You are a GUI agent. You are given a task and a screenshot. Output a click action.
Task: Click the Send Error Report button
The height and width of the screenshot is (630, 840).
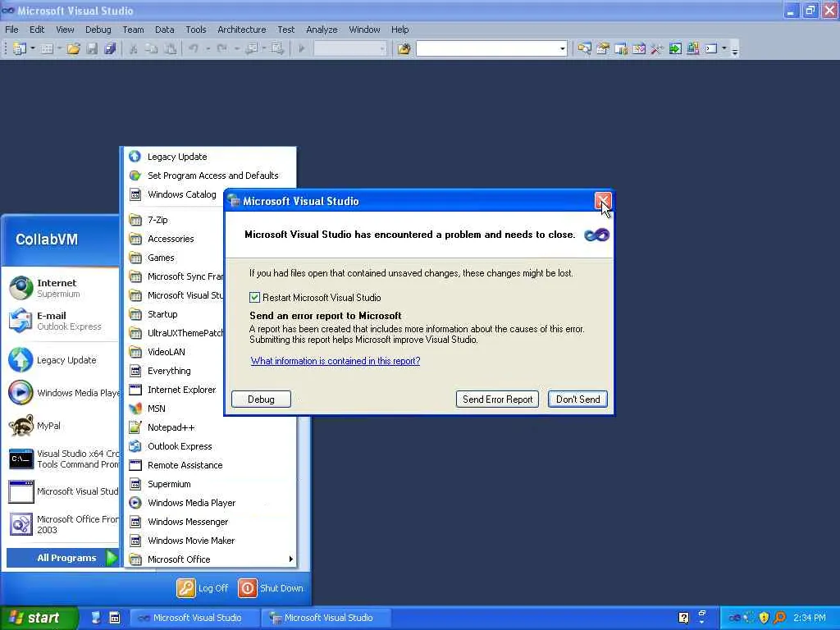click(x=497, y=399)
